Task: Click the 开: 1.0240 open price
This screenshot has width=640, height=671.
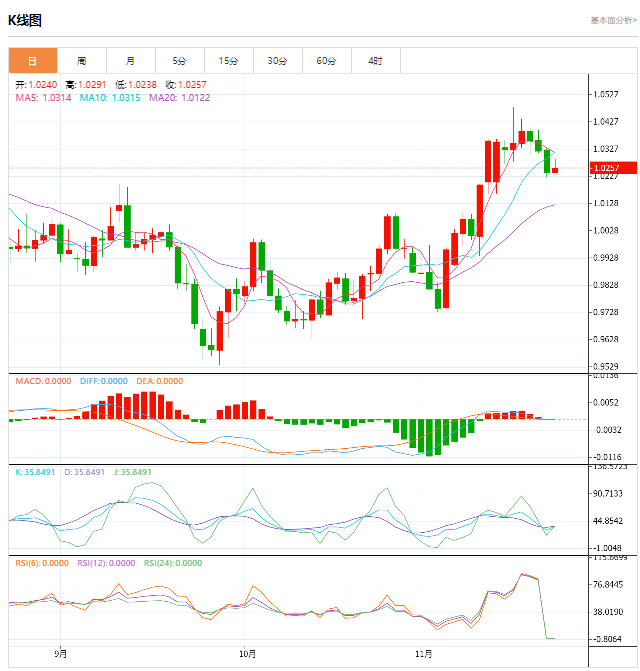Action: 36,85
